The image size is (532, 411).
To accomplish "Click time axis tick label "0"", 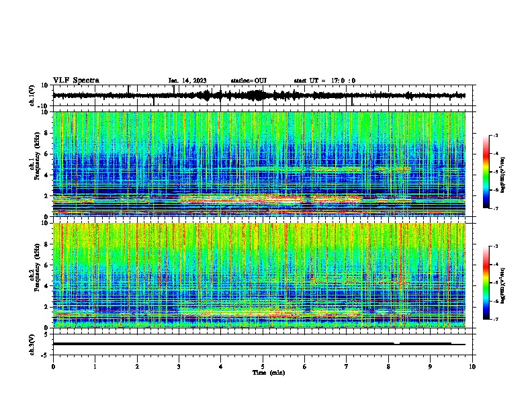I will click(x=53, y=367).
